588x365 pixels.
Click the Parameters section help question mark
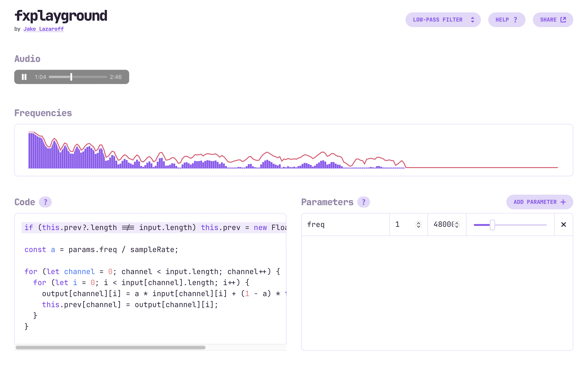[363, 202]
